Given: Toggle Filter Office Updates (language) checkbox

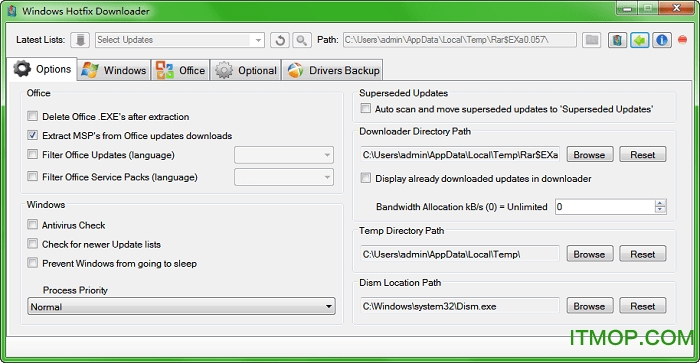Looking at the screenshot, I should point(33,154).
